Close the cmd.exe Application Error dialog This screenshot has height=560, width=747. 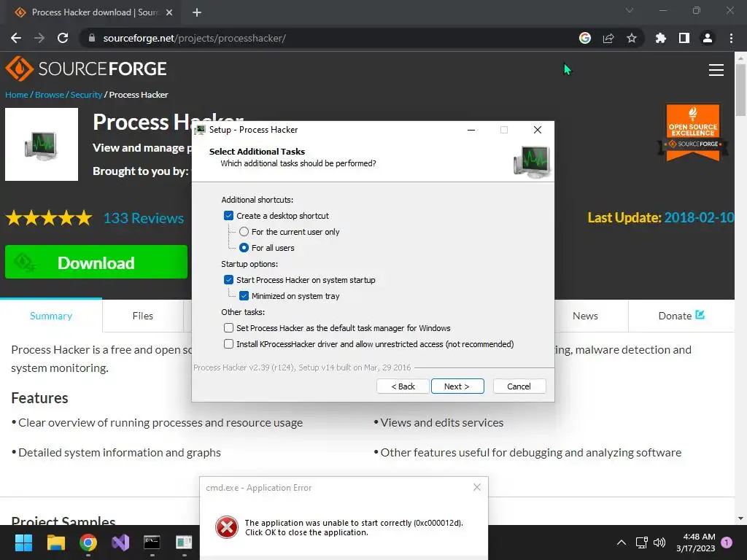477,487
